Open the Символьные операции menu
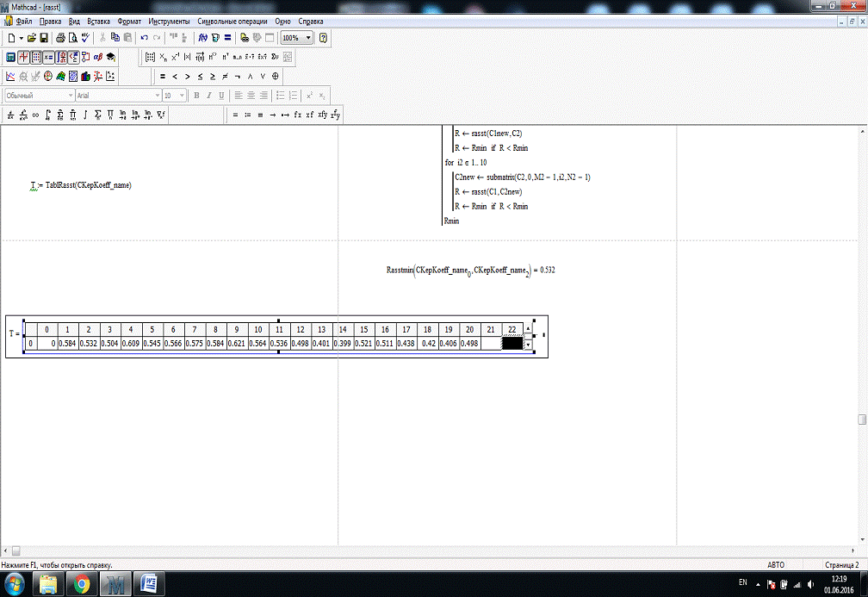868x597 pixels. coord(232,21)
